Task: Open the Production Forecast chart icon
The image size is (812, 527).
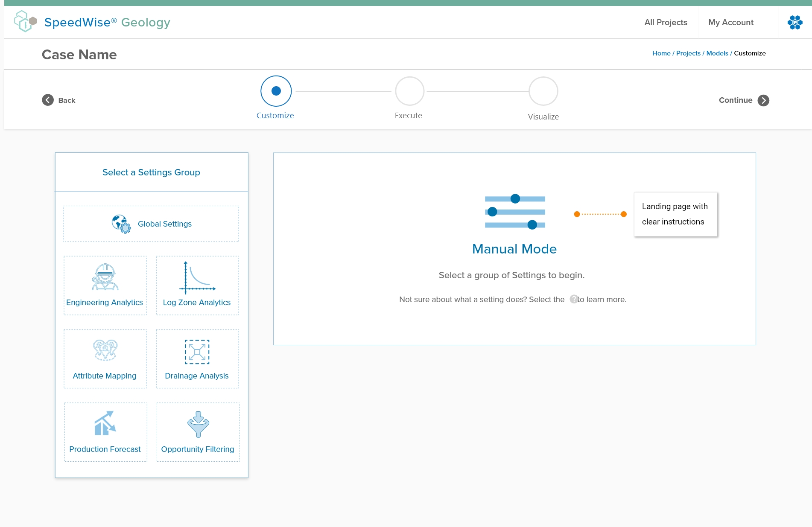Action: click(105, 423)
